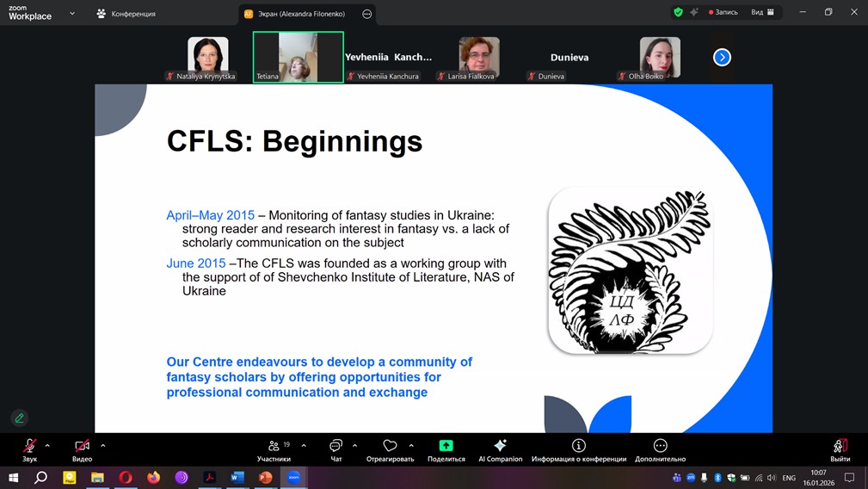Open the Чат panel
This screenshot has height=489, width=868.
click(x=336, y=449)
